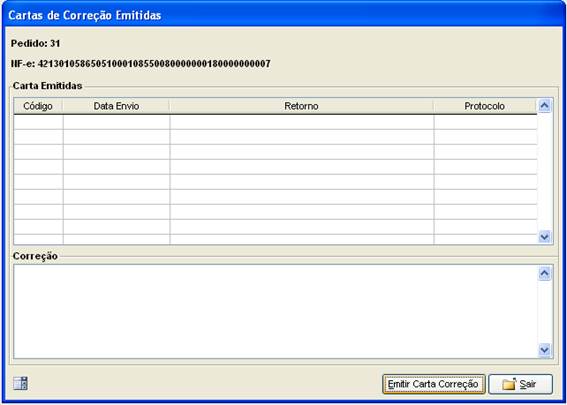
Task: Click the Correção box scroll down arrow
Action: point(545,350)
